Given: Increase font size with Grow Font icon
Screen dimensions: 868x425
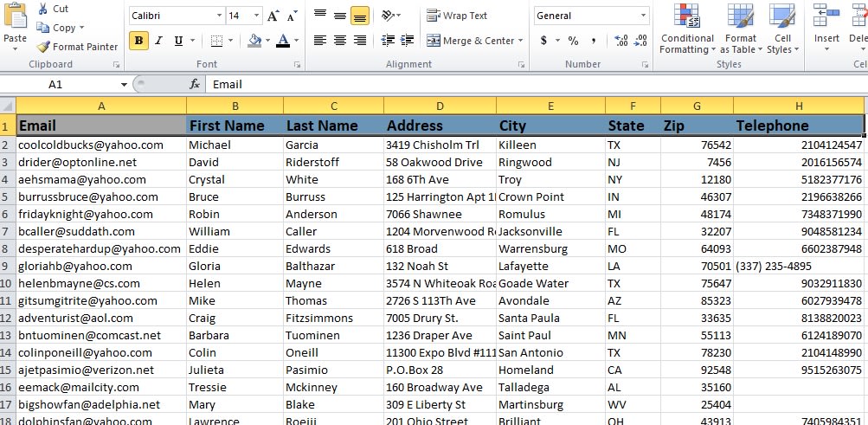Looking at the screenshot, I should tap(273, 16).
